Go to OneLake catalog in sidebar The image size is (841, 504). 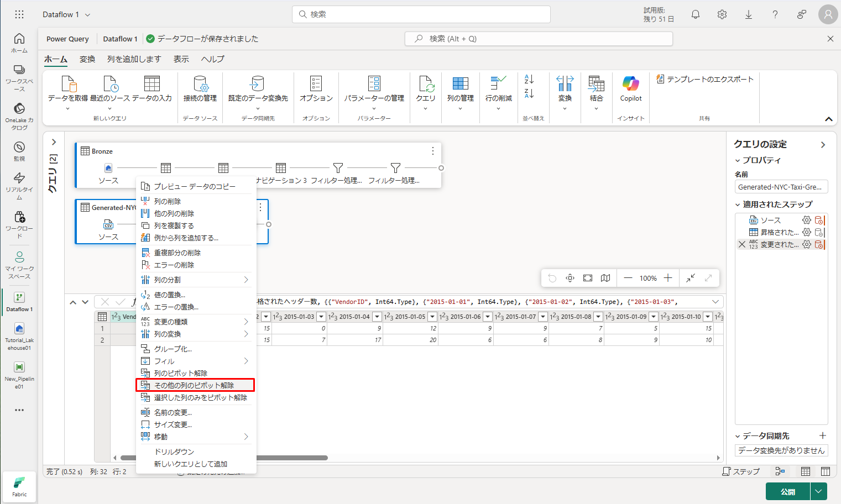click(19, 116)
